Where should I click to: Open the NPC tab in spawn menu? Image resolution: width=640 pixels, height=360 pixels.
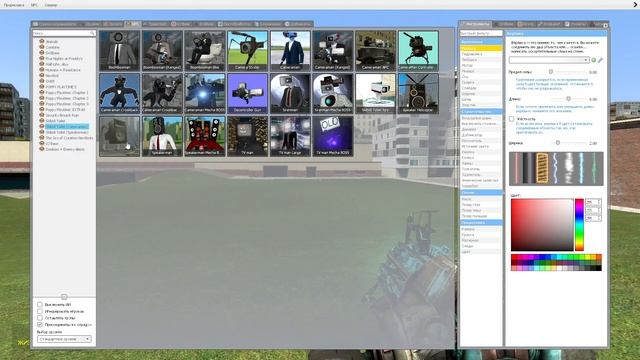click(x=133, y=24)
